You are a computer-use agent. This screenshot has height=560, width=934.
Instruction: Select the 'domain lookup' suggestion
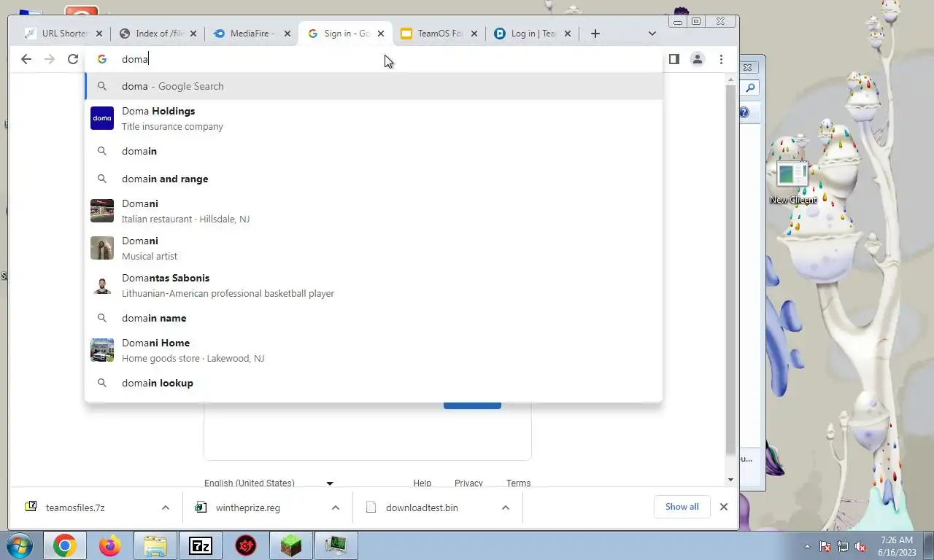(x=374, y=383)
